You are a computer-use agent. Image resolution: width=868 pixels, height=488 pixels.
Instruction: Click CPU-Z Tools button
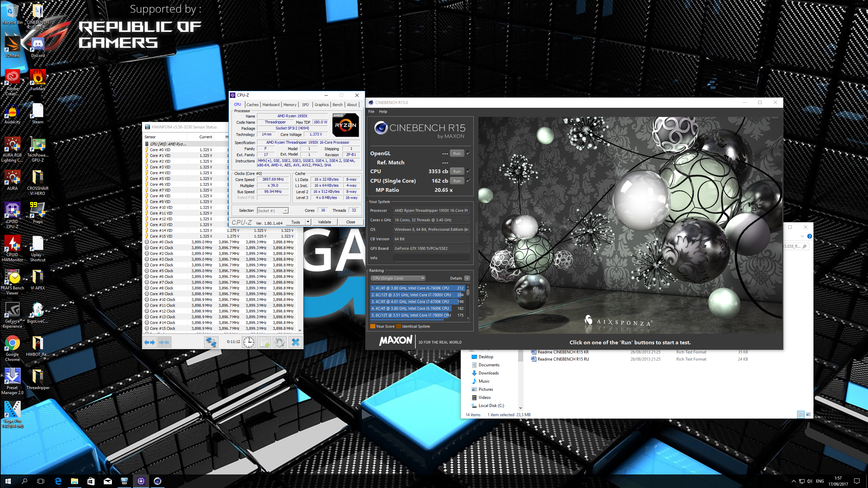coord(296,222)
